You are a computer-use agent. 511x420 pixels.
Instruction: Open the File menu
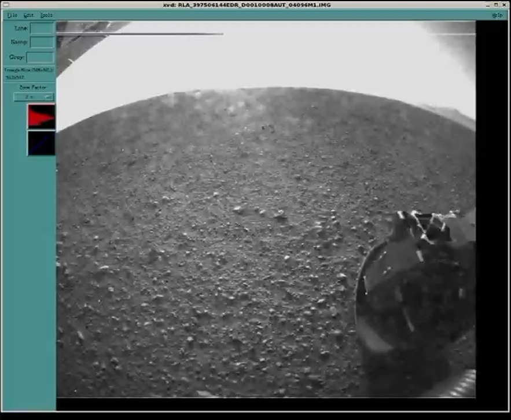click(x=12, y=15)
